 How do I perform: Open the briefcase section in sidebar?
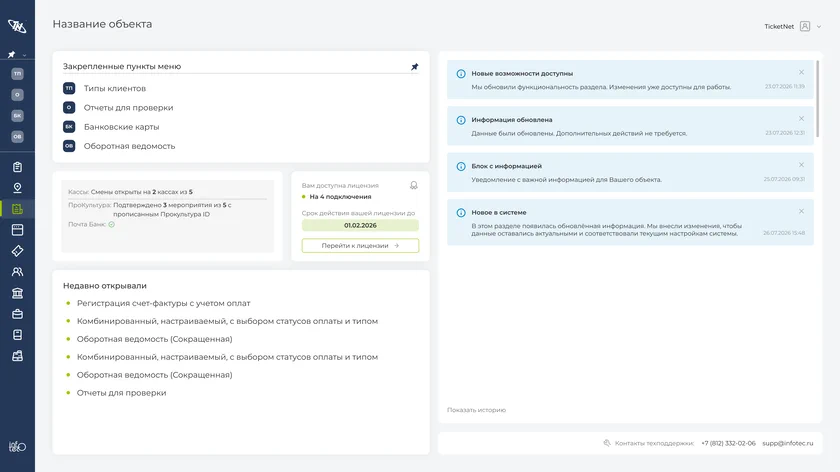click(x=17, y=314)
